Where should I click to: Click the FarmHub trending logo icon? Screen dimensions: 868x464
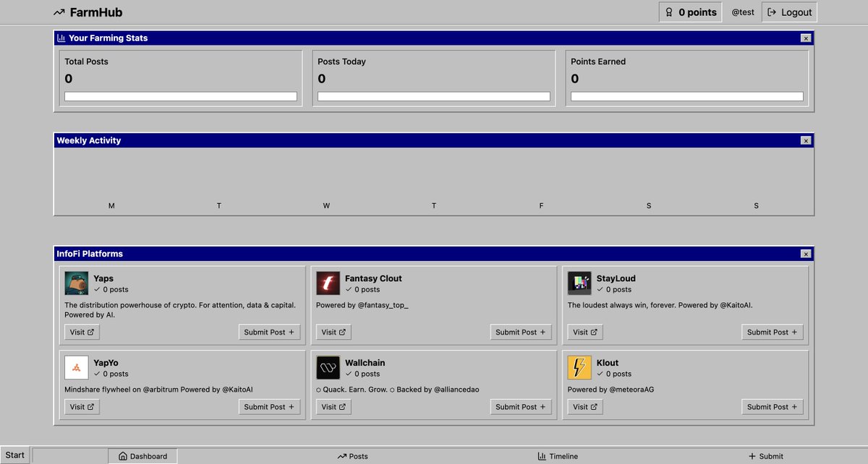(59, 12)
